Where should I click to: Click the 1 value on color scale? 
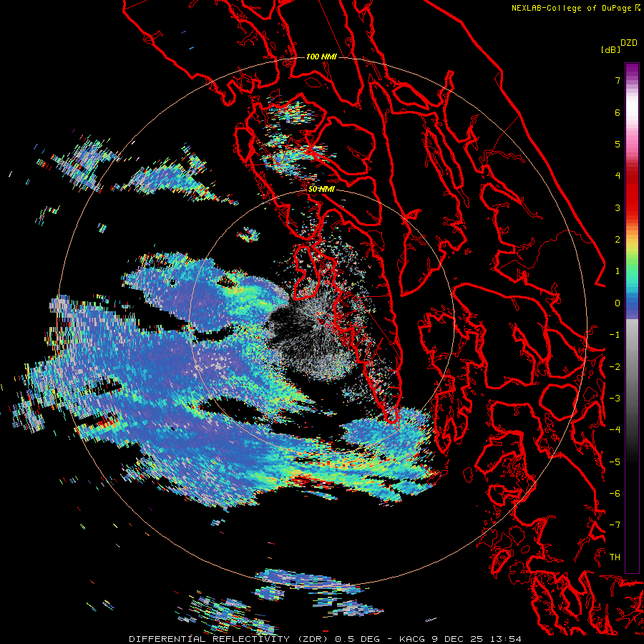tap(618, 271)
